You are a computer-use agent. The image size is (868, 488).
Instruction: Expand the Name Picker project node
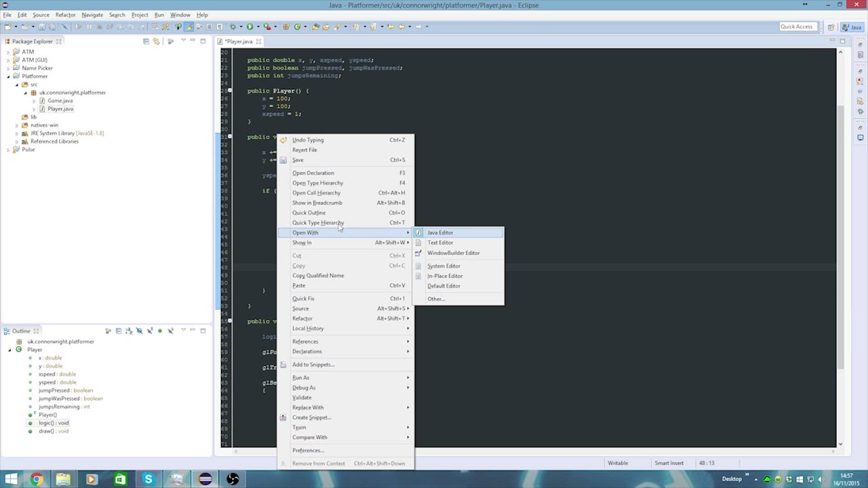tap(8, 68)
